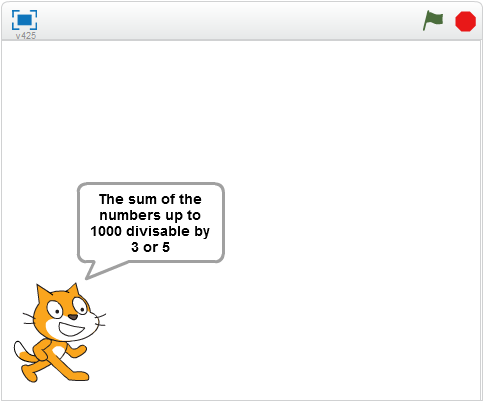Click the cat's white belly patch
Image resolution: width=484 pixels, height=402 pixels.
tap(59, 352)
